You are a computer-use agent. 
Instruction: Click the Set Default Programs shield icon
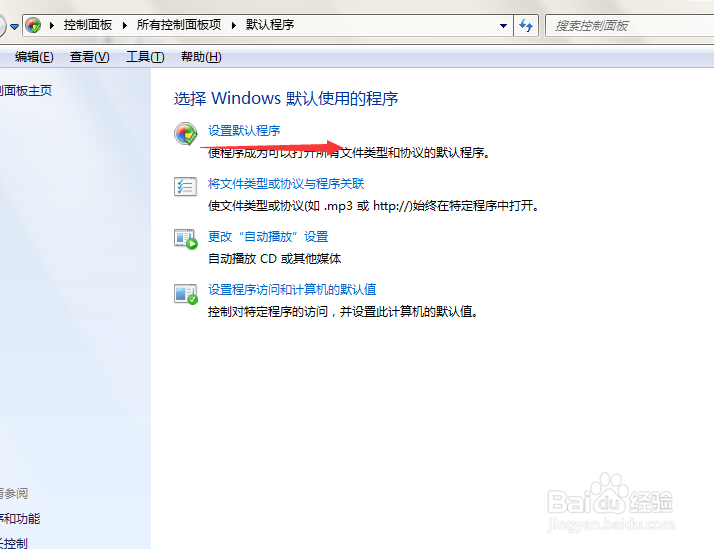click(x=185, y=134)
